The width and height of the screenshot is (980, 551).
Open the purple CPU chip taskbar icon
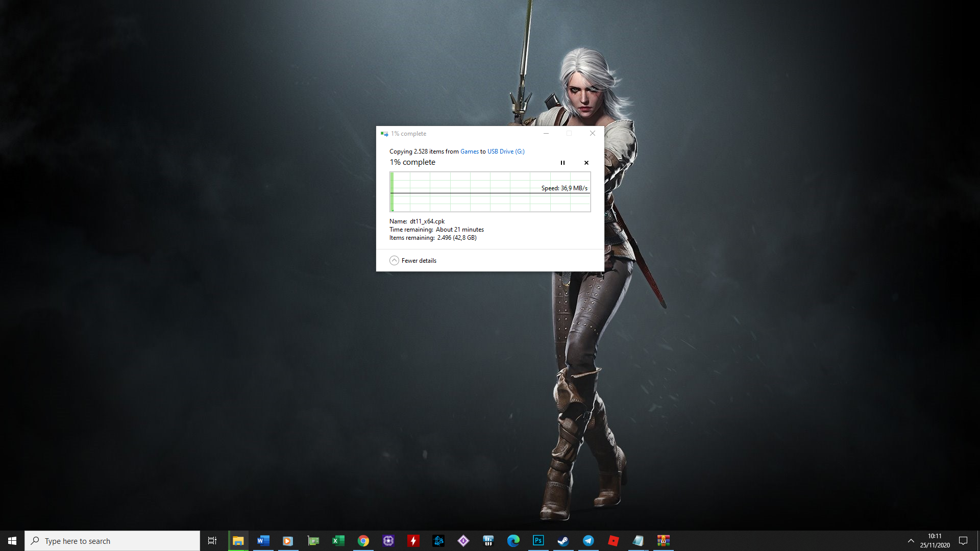[388, 541]
